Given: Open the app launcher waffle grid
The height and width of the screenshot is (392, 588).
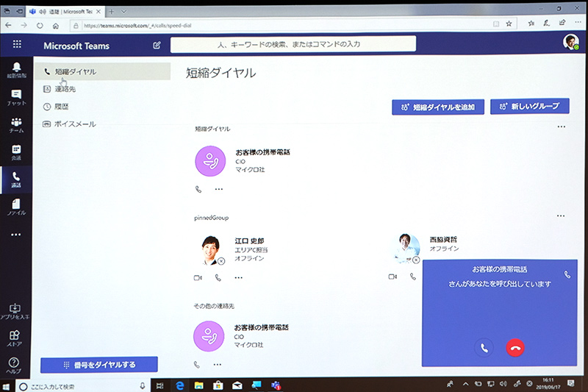Looking at the screenshot, I should pyautogui.click(x=17, y=44).
